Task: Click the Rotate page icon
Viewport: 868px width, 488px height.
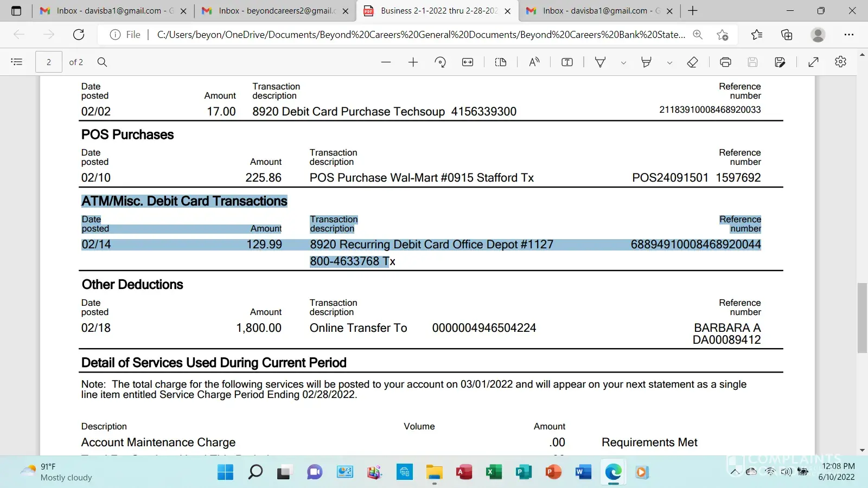Action: (440, 62)
